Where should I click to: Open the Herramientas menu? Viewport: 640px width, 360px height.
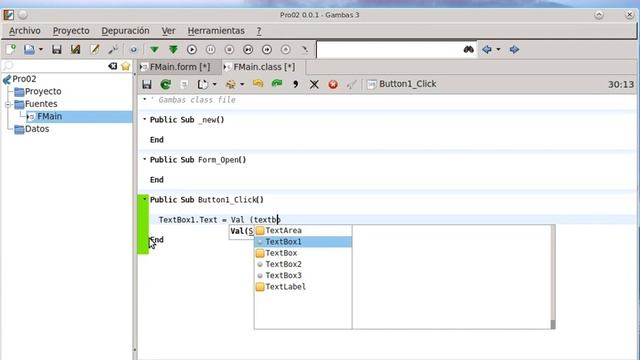coord(216,31)
